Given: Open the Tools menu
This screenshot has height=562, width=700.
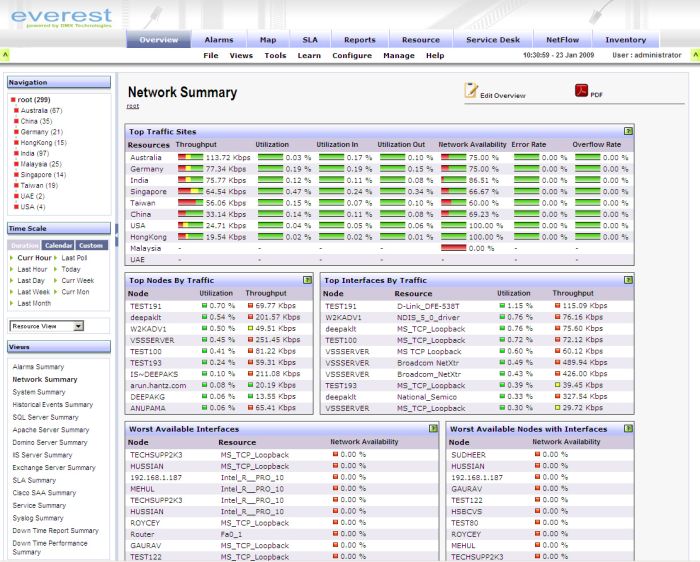Looking at the screenshot, I should 275,55.
